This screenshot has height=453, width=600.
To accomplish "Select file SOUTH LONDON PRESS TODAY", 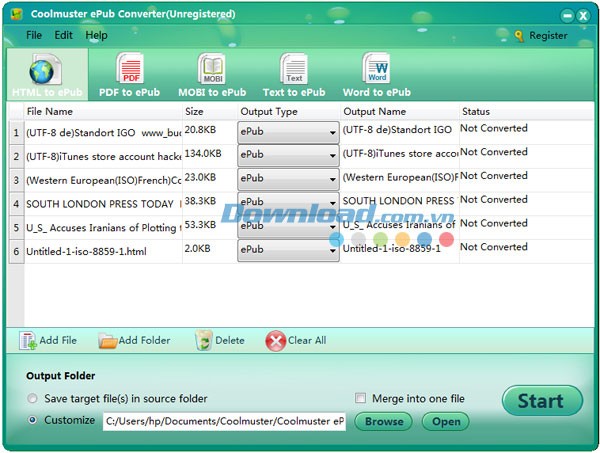I will [104, 204].
